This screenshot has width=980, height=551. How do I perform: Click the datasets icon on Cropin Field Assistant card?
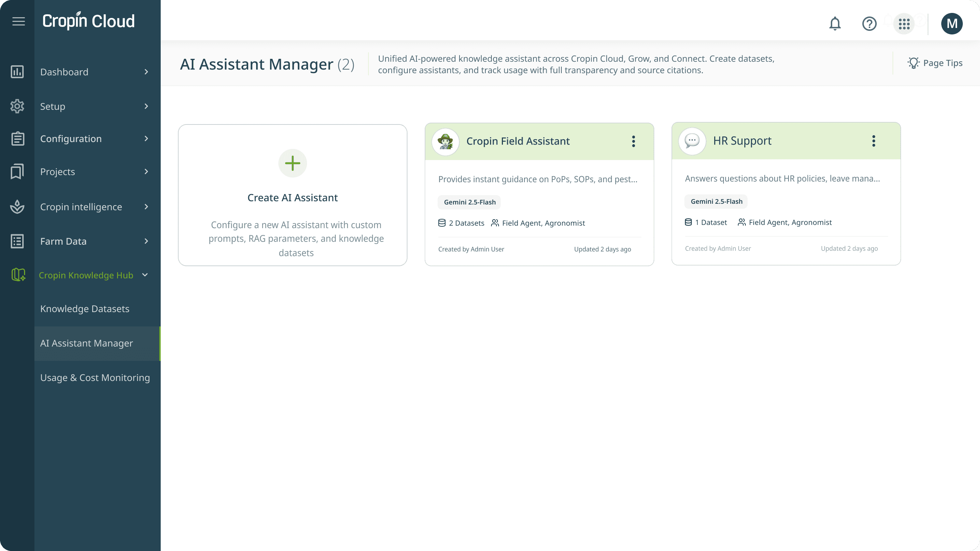442,223
